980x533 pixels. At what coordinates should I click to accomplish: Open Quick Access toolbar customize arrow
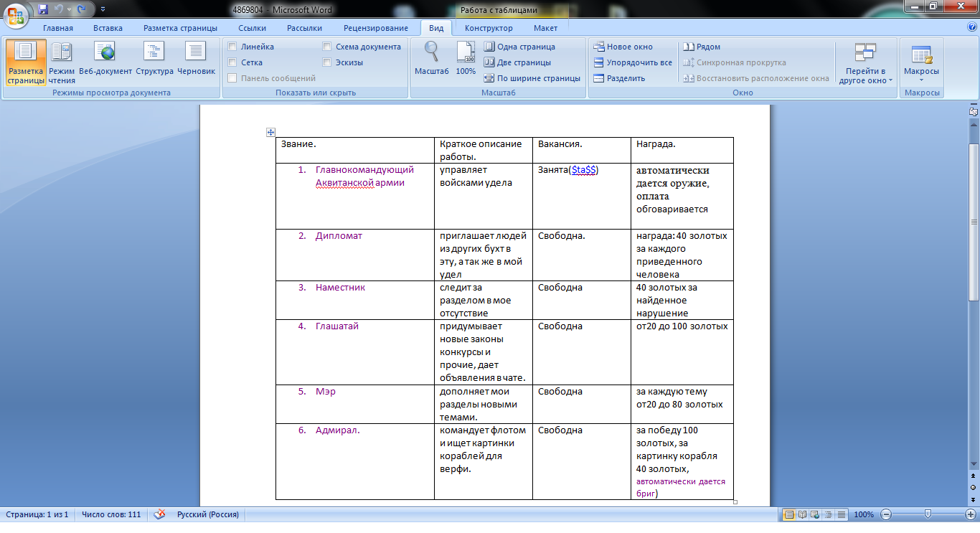tap(103, 9)
